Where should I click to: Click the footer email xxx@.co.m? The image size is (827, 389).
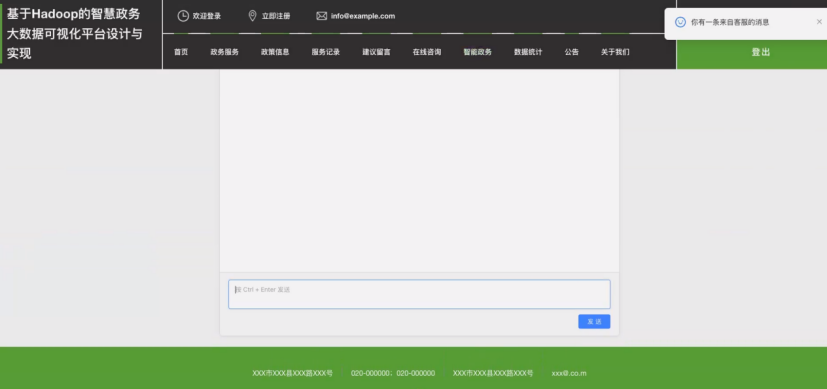569,373
